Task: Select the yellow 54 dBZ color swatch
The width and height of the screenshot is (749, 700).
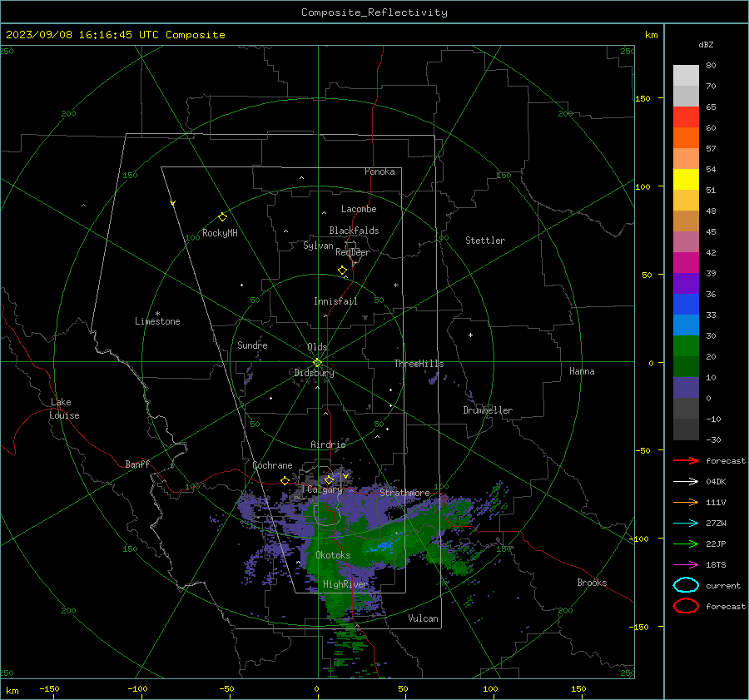Action: (x=686, y=179)
